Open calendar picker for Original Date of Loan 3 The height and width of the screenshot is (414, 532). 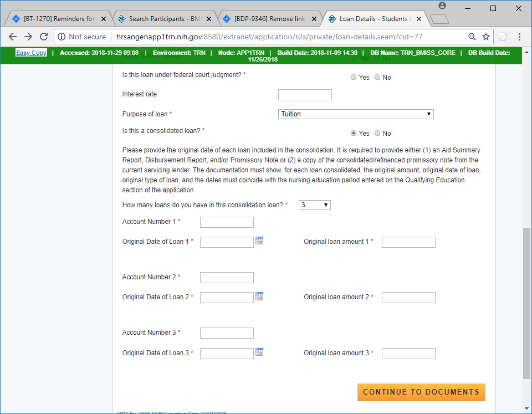pos(259,352)
